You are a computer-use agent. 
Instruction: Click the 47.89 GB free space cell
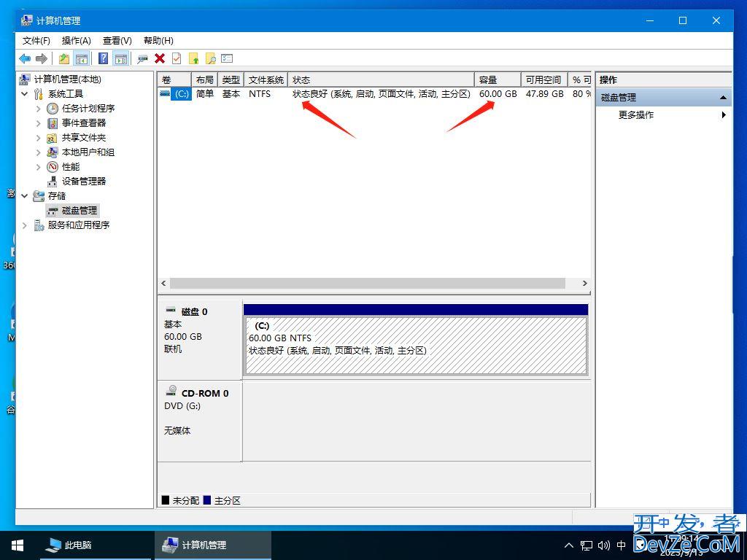click(544, 94)
